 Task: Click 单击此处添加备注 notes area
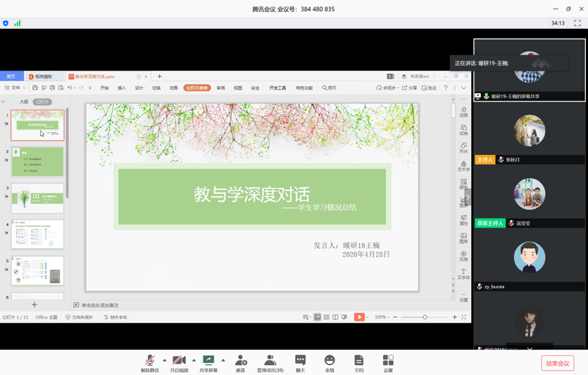click(100, 305)
